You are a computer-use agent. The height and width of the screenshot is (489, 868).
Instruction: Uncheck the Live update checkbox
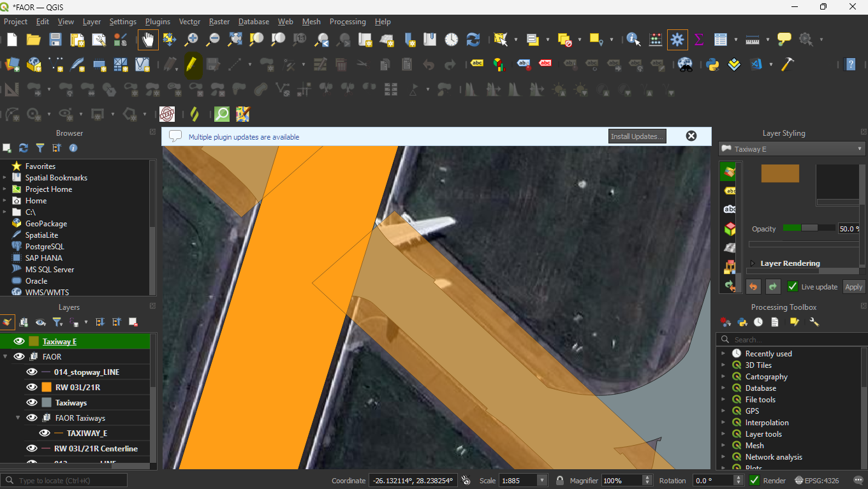pyautogui.click(x=793, y=287)
